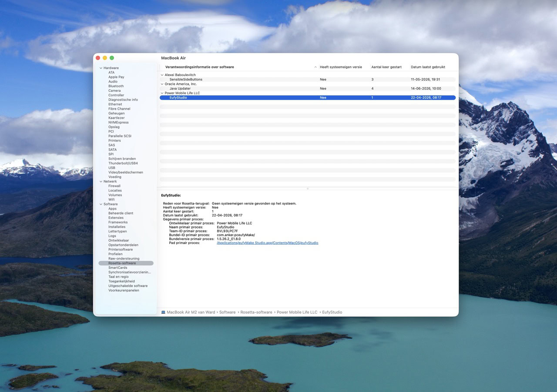The image size is (557, 392).
Task: Select ATA in the sidebar
Action: 112,73
